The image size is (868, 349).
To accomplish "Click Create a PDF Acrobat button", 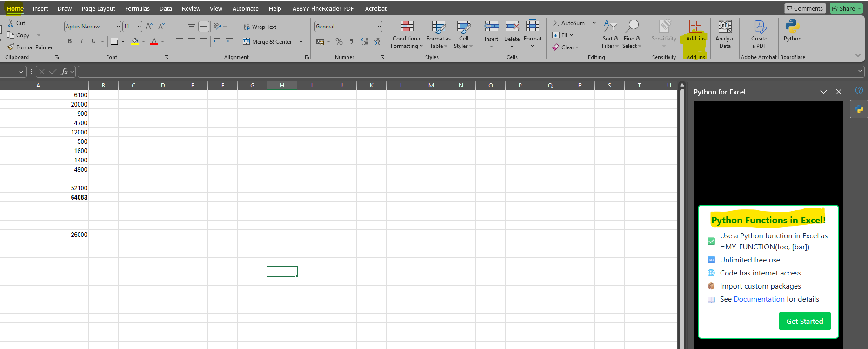I will [x=759, y=34].
